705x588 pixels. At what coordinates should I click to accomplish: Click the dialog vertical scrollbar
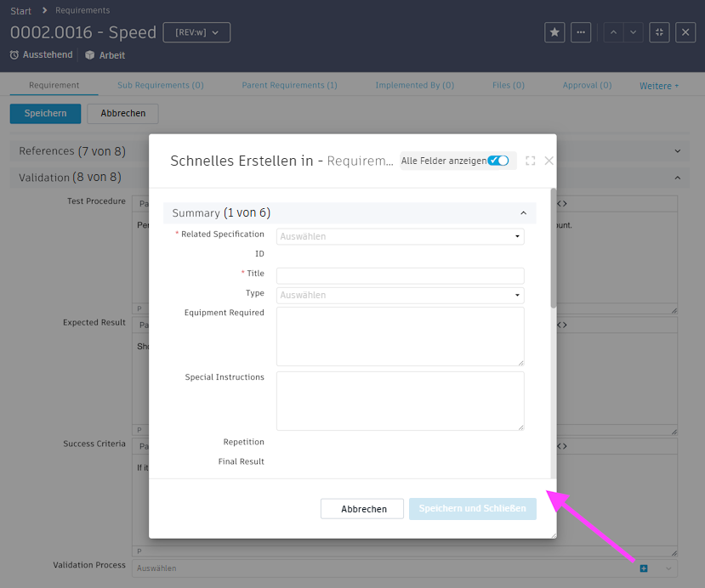click(554, 248)
